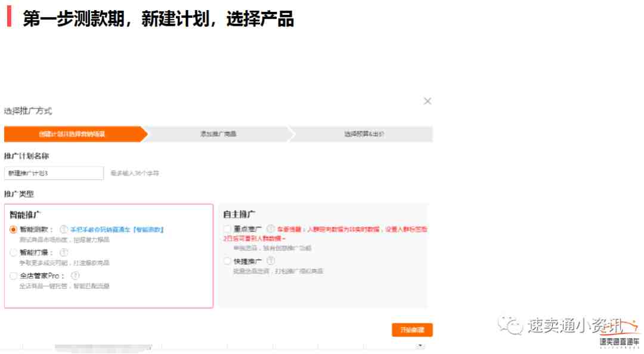Open the blue 手把手教你玩转直通车 link
The height and width of the screenshot is (354, 644).
(117, 229)
